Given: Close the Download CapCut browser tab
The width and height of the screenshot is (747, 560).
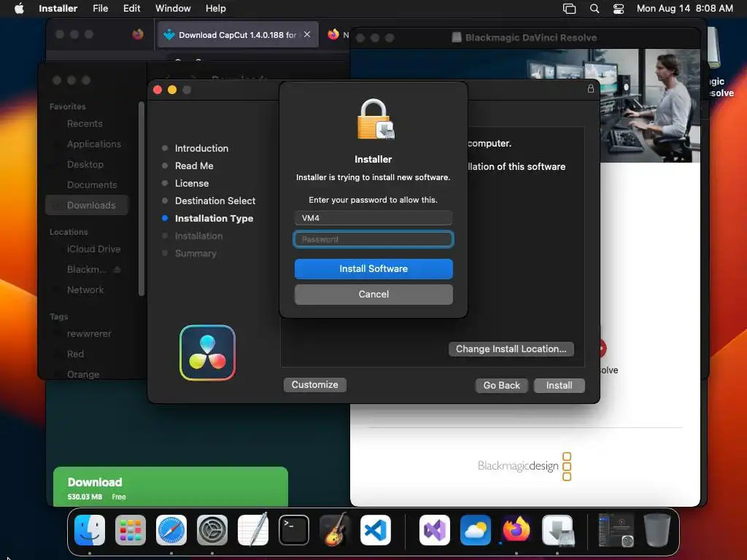Looking at the screenshot, I should pos(307,34).
